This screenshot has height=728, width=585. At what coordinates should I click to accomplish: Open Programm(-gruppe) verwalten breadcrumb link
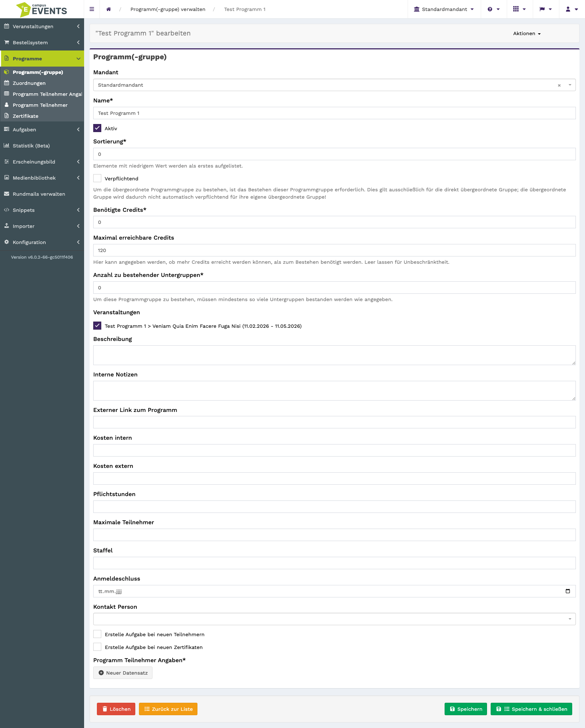click(168, 9)
